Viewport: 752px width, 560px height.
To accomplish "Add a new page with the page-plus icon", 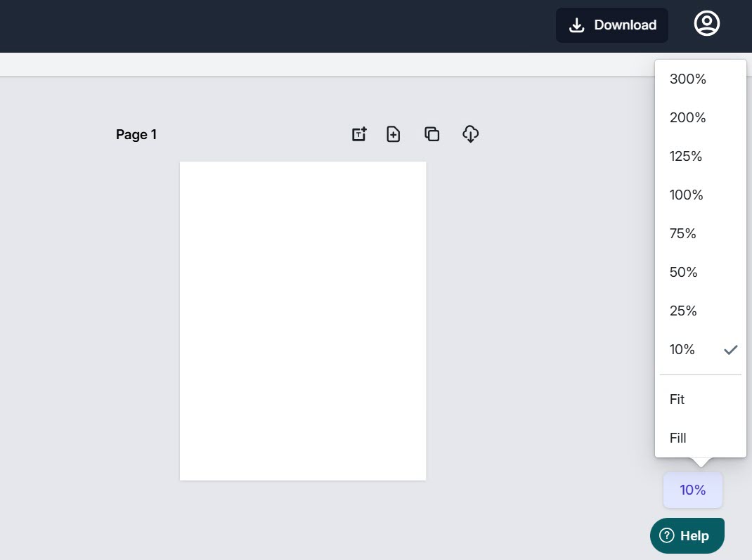I will [394, 134].
